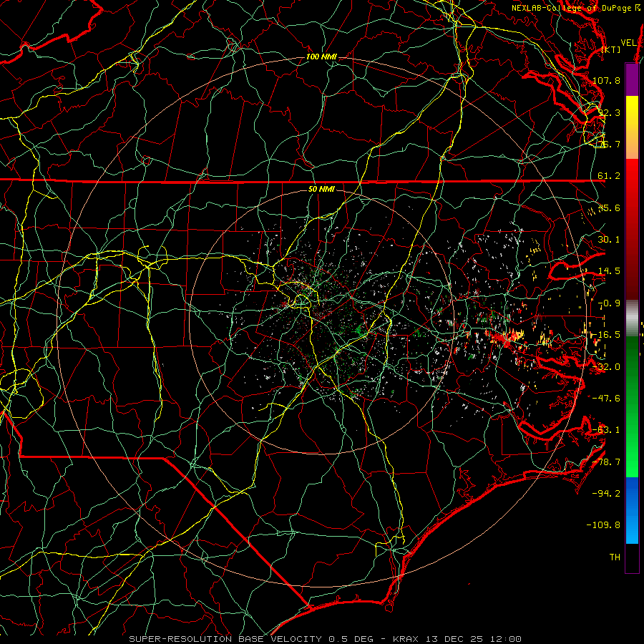Viewport: 644px width, 644px height.
Task: Click the -63.1 legend value
Action: (606, 430)
